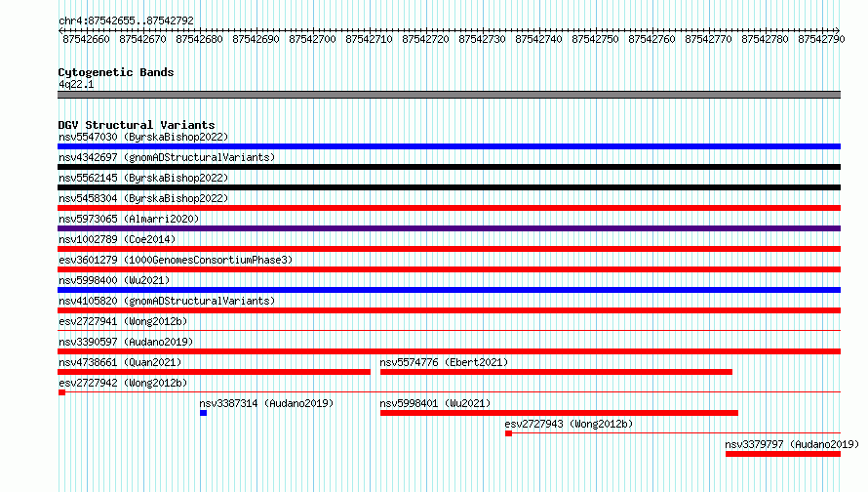Screen dimensions: 868x492
Task: Select esv2727941 (Wong2012b) label
Action: pos(123,321)
